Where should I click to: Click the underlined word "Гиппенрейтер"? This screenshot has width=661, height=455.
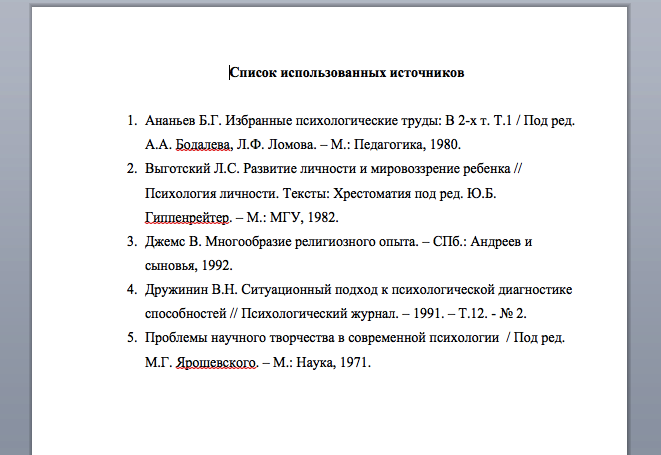pyautogui.click(x=188, y=217)
